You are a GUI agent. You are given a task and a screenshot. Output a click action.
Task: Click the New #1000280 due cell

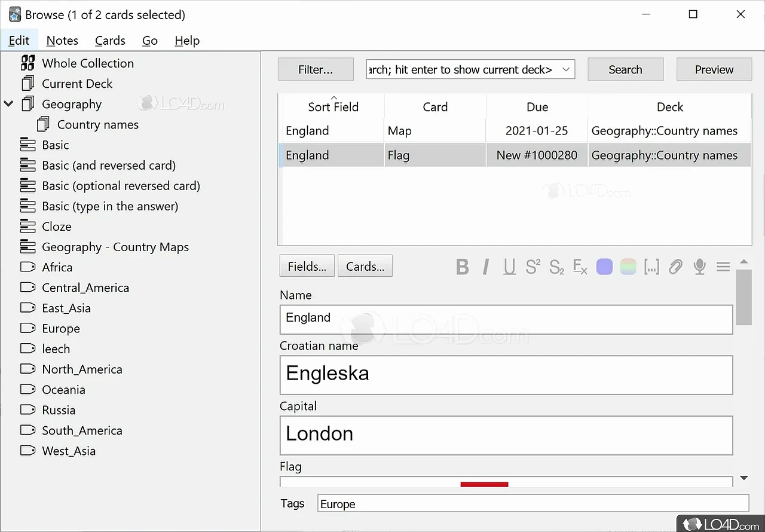pos(537,155)
